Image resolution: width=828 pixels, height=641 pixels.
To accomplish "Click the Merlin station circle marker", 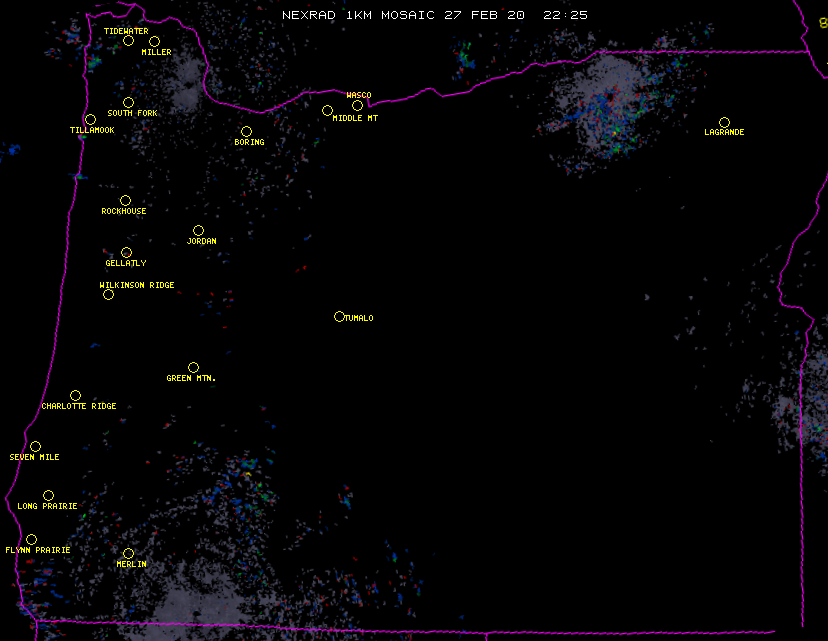I will [x=128, y=553].
